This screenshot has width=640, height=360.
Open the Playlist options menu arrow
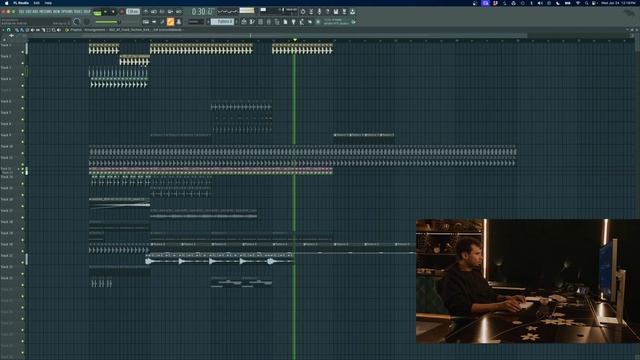click(3, 30)
